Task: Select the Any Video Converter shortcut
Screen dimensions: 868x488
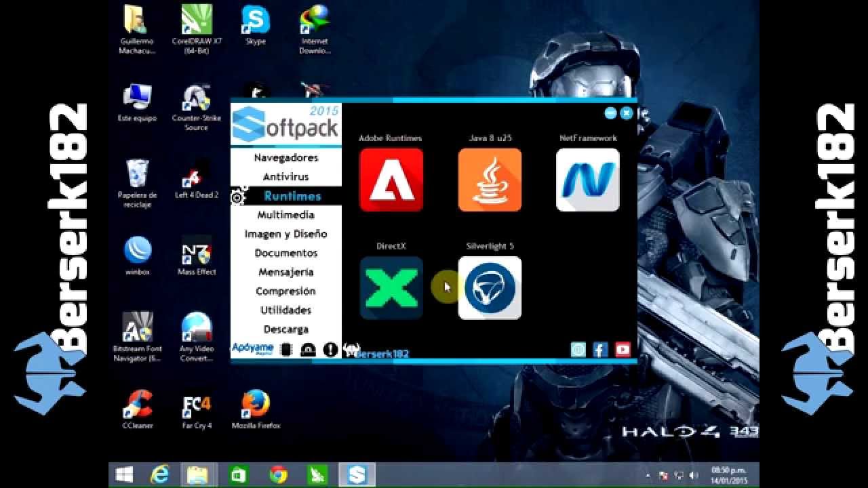Action: click(x=197, y=337)
